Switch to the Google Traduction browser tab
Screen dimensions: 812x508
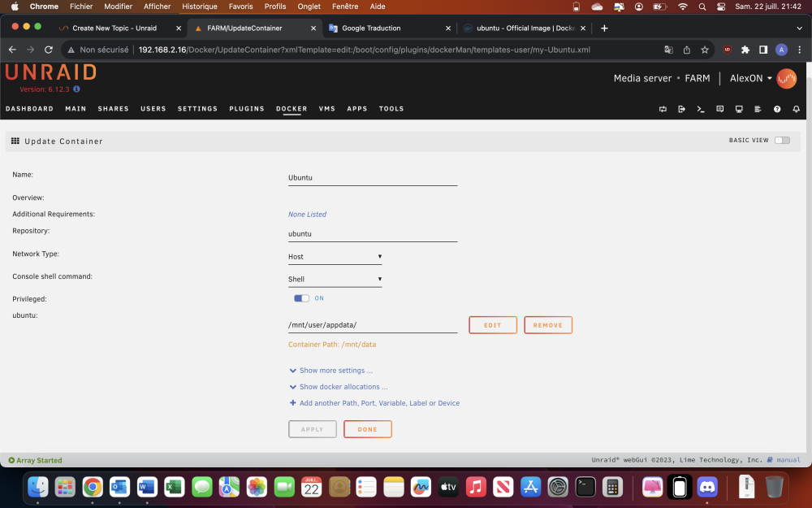[x=390, y=28]
